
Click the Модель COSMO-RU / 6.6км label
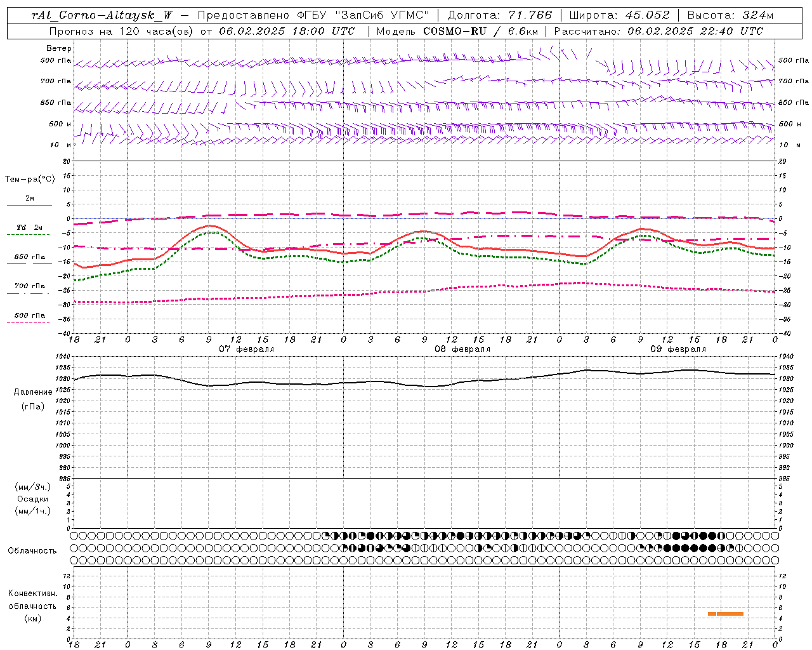456,31
